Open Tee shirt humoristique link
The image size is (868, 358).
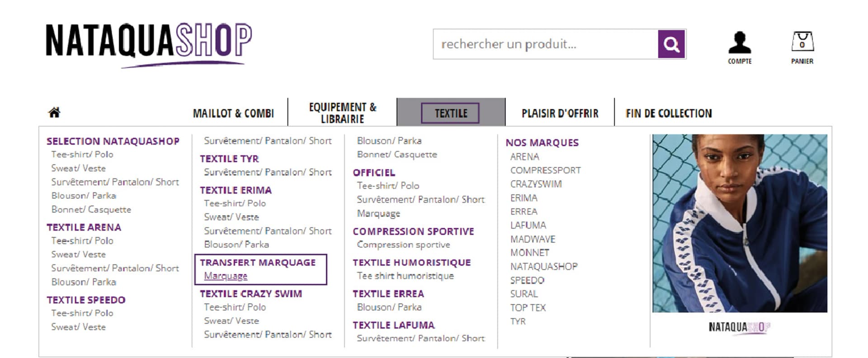[405, 276]
